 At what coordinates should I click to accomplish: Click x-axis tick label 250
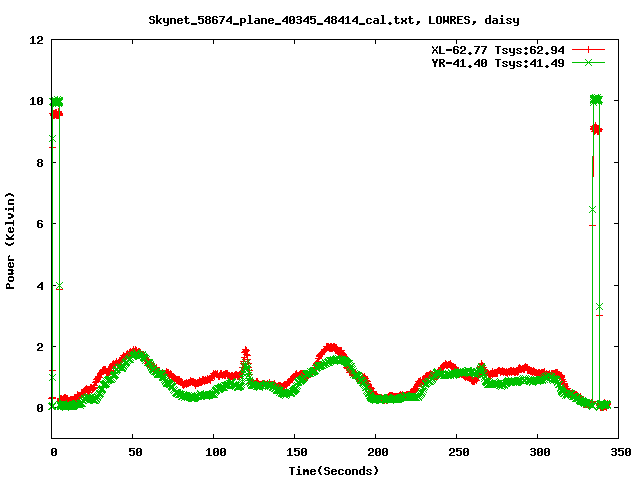(x=458, y=452)
